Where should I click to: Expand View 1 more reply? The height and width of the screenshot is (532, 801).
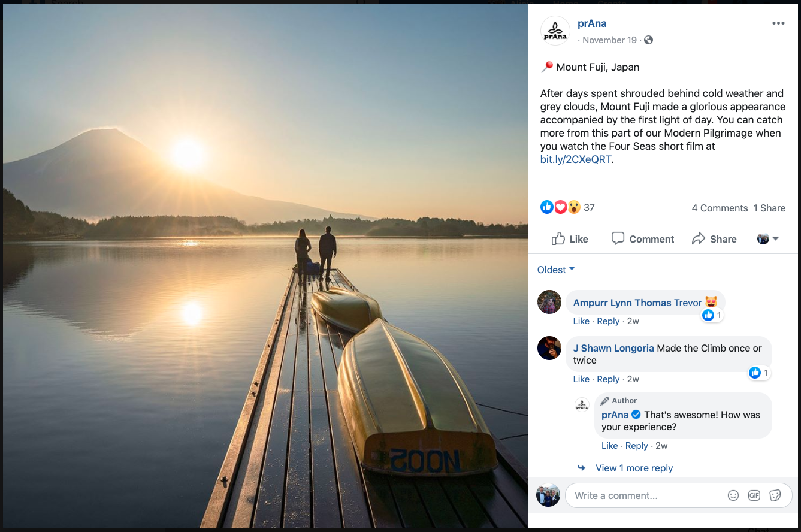tap(634, 468)
